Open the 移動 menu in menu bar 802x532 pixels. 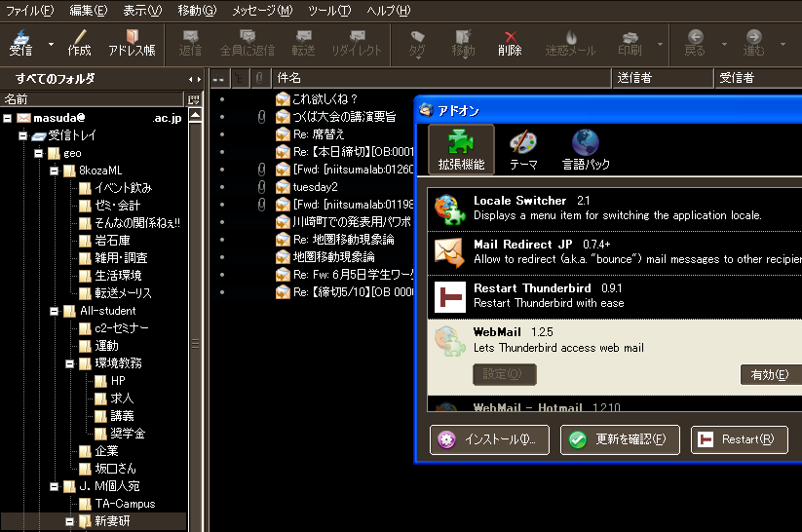click(x=197, y=10)
